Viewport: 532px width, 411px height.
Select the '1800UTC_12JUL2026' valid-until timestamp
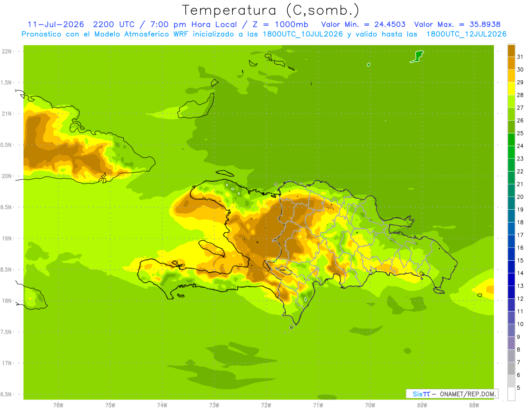[x=466, y=34]
